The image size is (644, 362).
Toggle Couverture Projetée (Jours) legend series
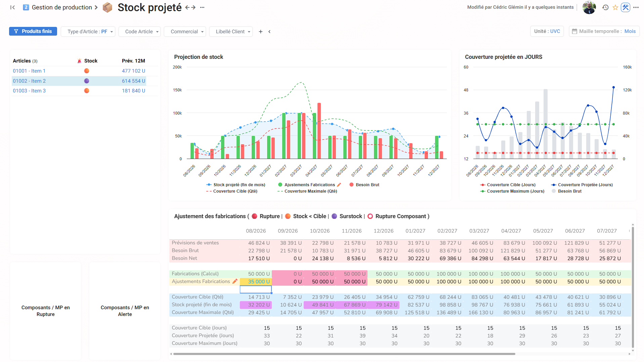pos(582,185)
